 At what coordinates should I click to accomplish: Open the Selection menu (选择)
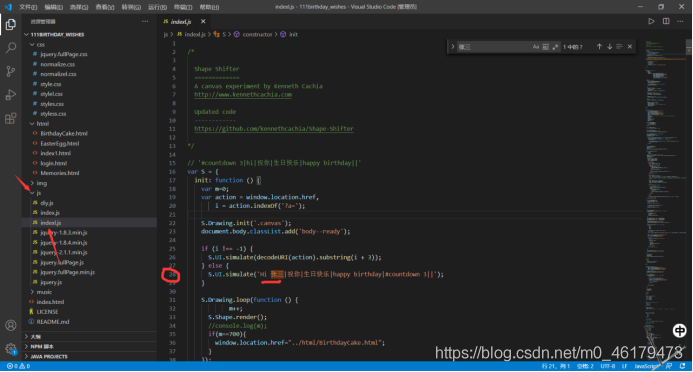pyautogui.click(x=79, y=7)
